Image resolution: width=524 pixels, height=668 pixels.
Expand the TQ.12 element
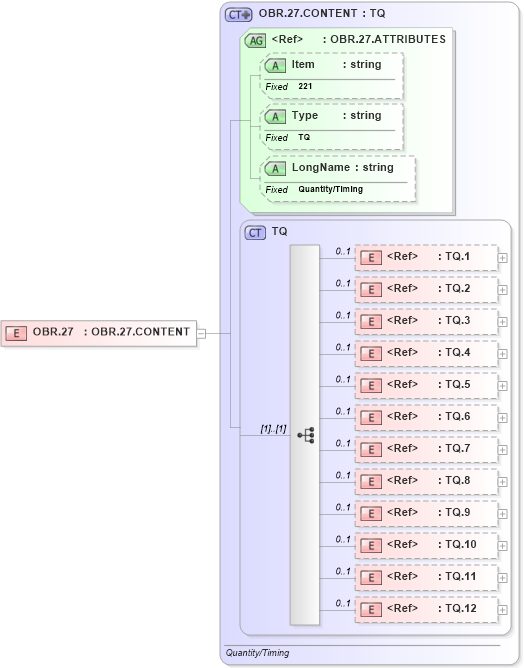tap(503, 610)
